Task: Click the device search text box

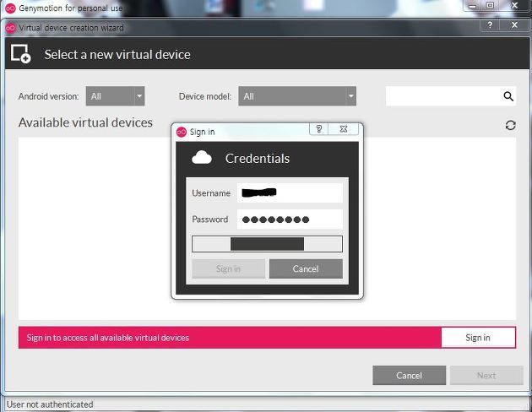Action: (451, 96)
